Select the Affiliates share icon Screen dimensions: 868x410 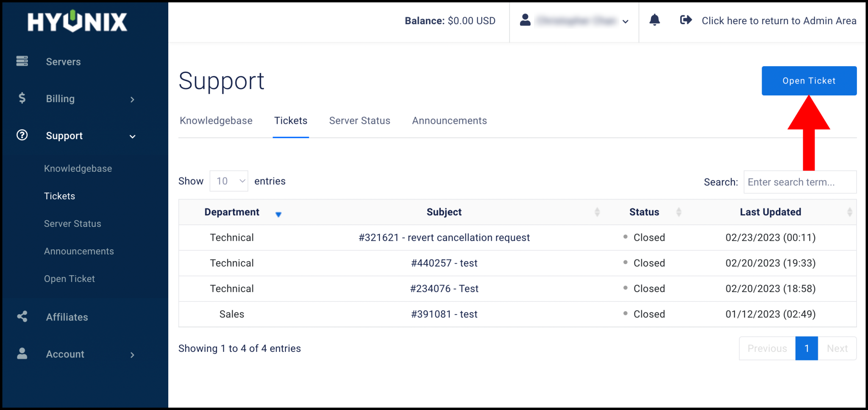(22, 316)
